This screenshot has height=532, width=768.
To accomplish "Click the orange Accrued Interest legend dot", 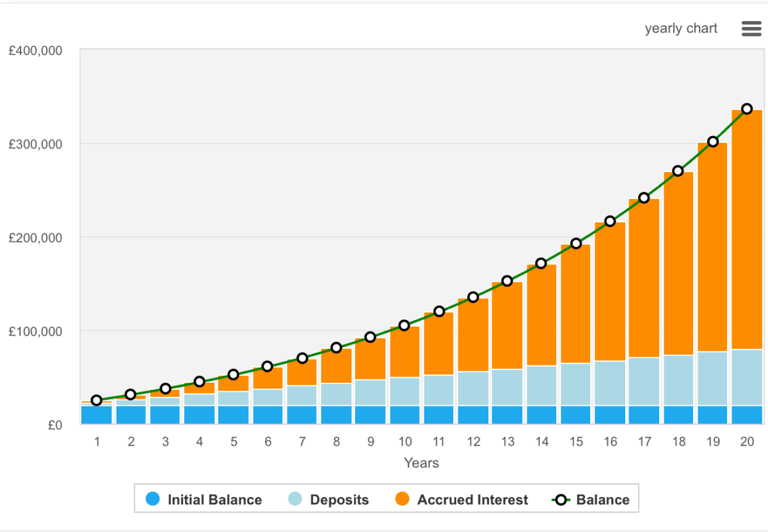I will click(x=403, y=500).
